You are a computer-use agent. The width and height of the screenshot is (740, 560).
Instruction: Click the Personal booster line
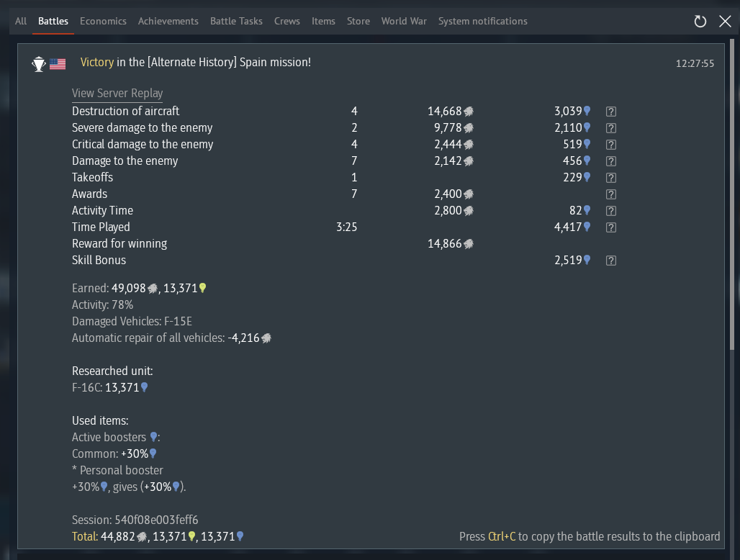pos(117,470)
